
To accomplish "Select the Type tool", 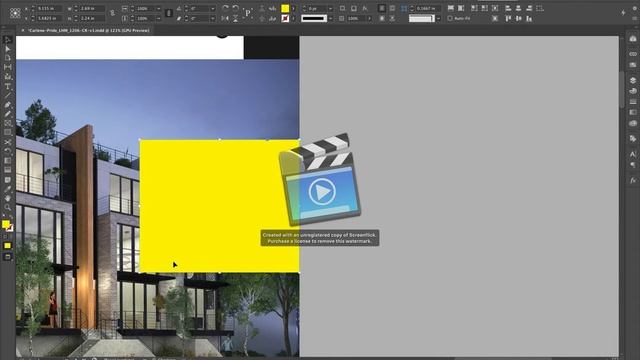I will tap(7, 86).
